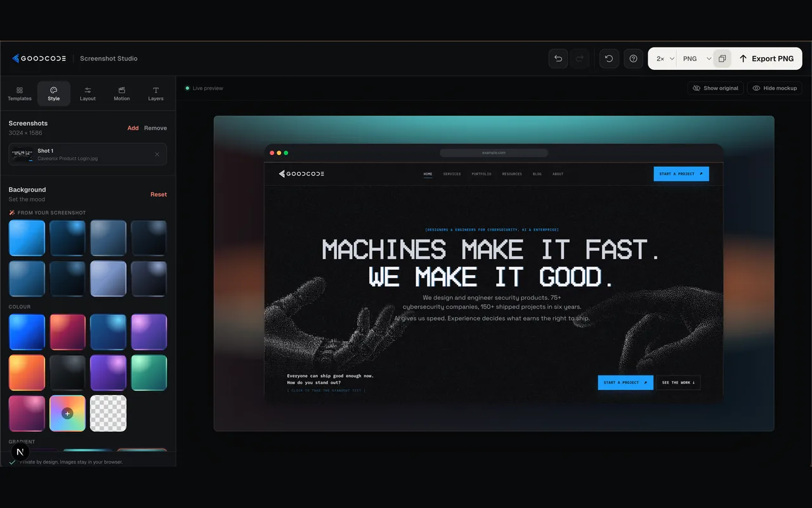This screenshot has height=508, width=812.
Task: Click Remove under Screenshots
Action: point(155,128)
